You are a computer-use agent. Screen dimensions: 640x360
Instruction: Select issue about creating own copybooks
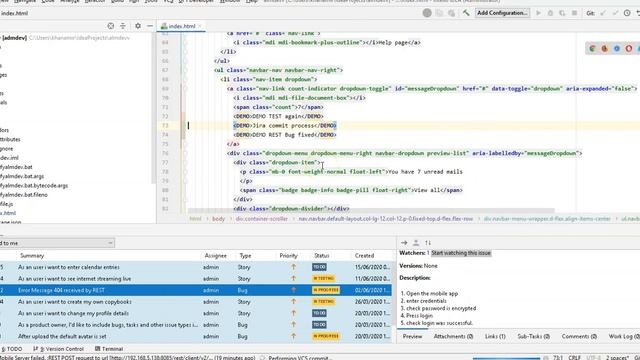point(196,302)
